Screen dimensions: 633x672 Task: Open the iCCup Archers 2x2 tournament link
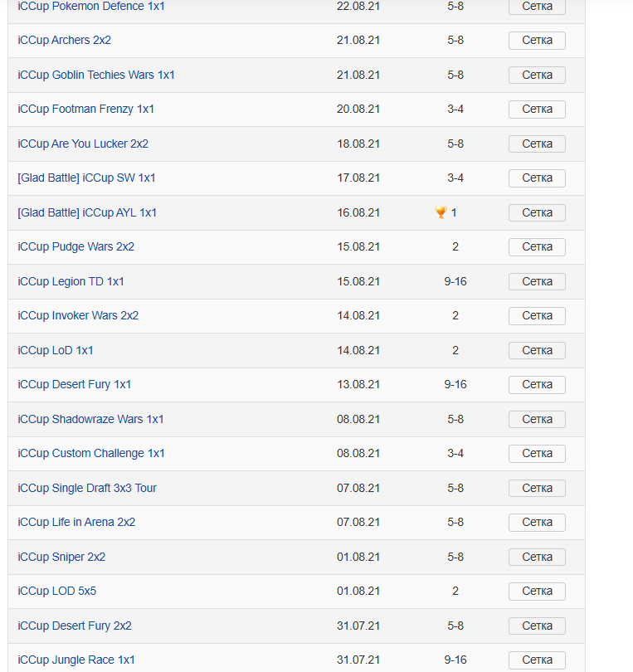click(65, 40)
